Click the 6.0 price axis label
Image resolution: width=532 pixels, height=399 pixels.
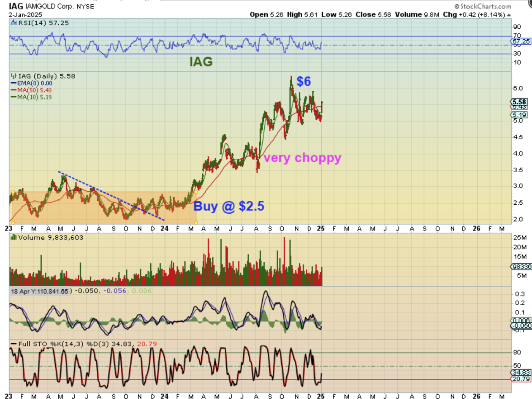(x=518, y=88)
